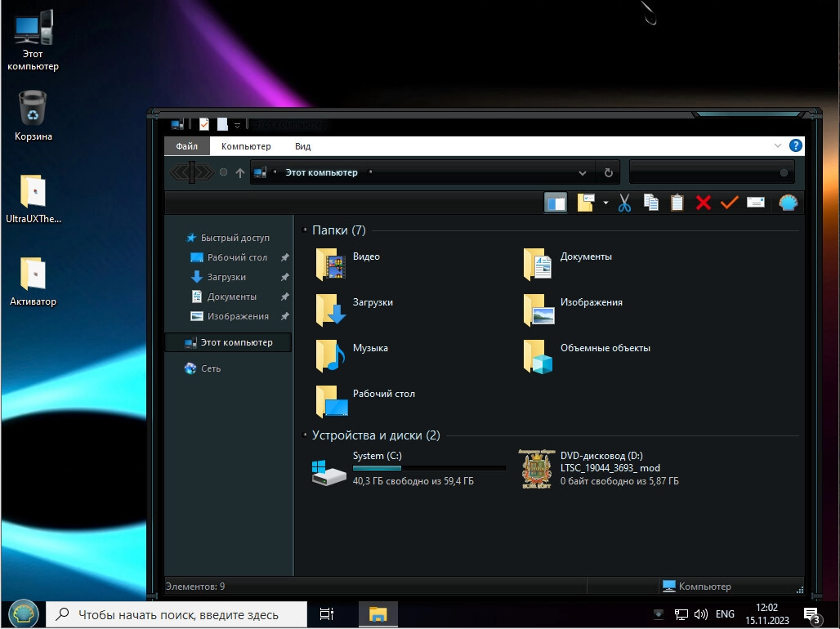
Task: Click the orange checkmark selection icon
Action: (x=729, y=203)
